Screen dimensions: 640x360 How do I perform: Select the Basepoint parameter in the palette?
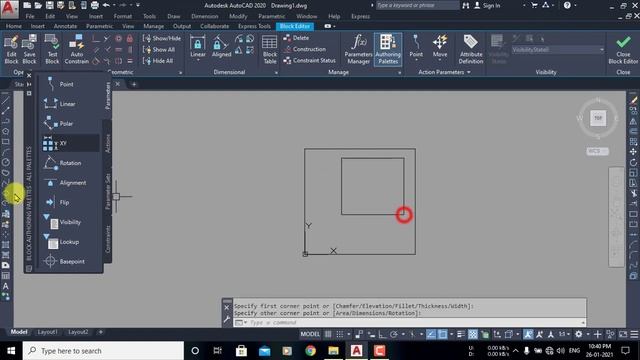(70, 261)
